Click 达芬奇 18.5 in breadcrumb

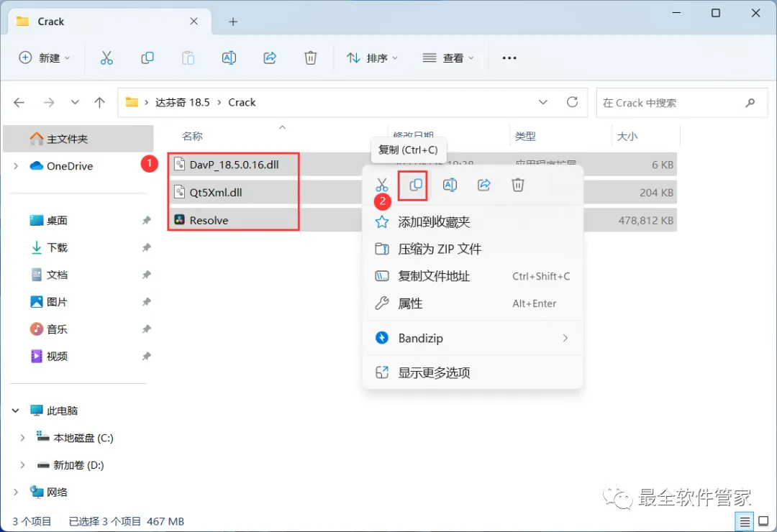pos(182,103)
